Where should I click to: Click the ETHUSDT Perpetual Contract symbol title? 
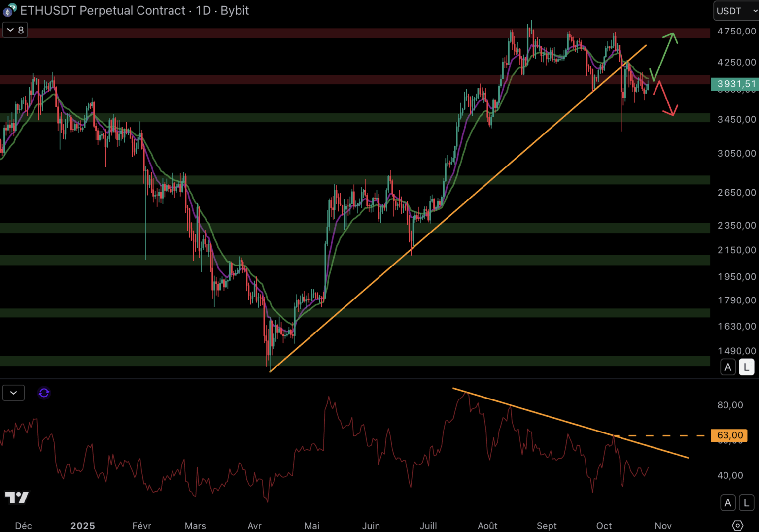point(103,10)
